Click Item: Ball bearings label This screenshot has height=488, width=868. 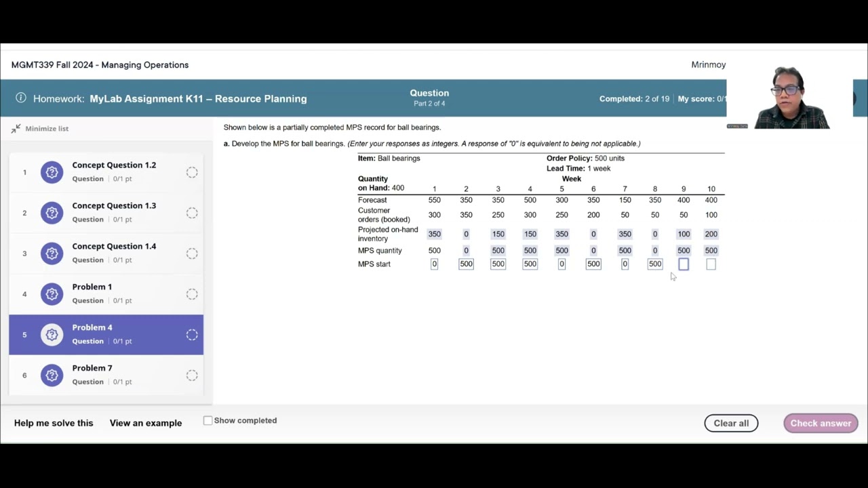(389, 158)
